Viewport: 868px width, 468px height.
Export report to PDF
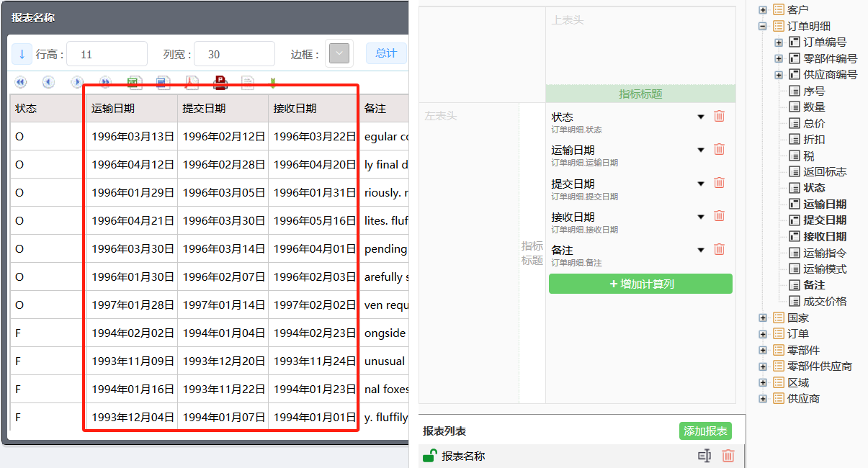tap(192, 83)
